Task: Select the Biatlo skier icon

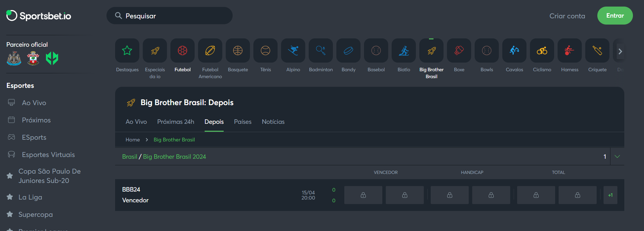Action: point(404,50)
